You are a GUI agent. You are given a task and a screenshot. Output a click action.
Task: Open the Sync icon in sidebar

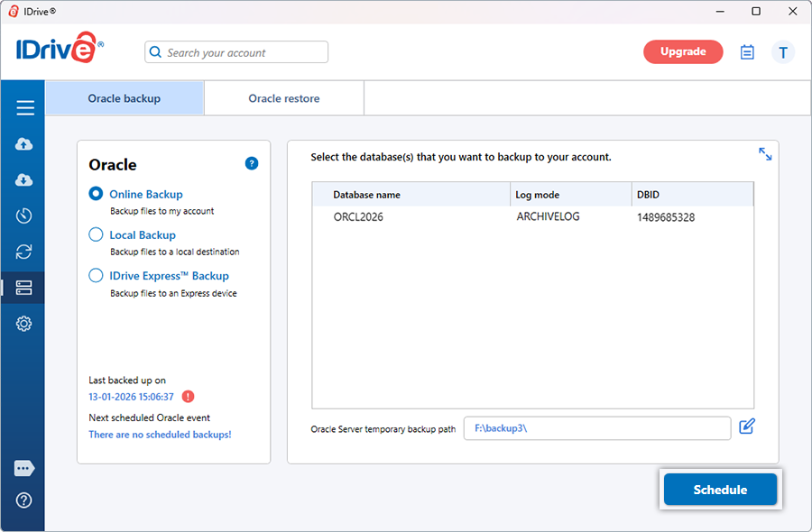[24, 252]
